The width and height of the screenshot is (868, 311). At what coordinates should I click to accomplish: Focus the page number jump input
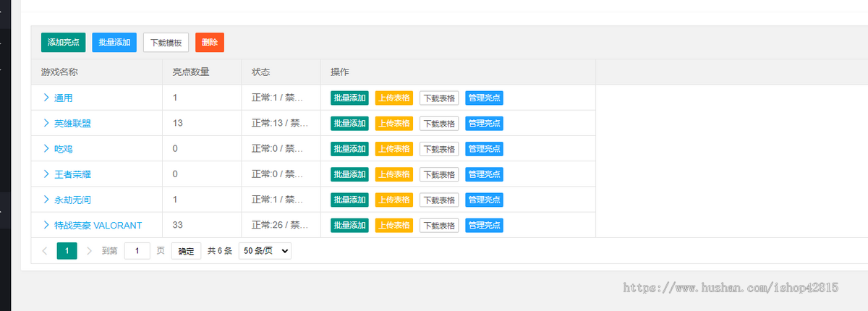pos(137,251)
